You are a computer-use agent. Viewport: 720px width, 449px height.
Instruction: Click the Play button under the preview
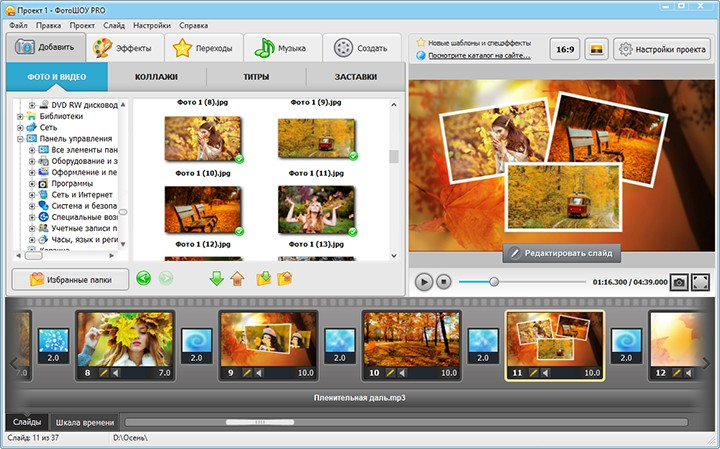point(424,283)
